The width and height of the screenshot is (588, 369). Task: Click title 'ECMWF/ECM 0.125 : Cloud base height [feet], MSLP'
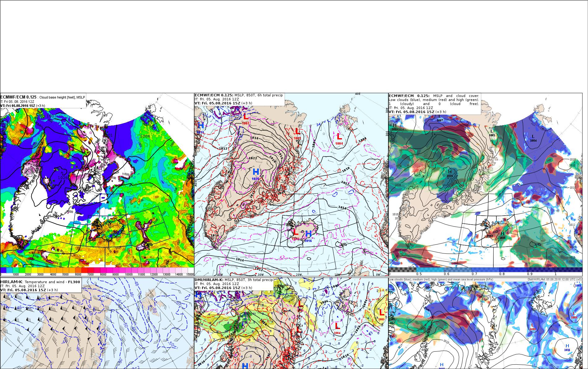pos(43,97)
